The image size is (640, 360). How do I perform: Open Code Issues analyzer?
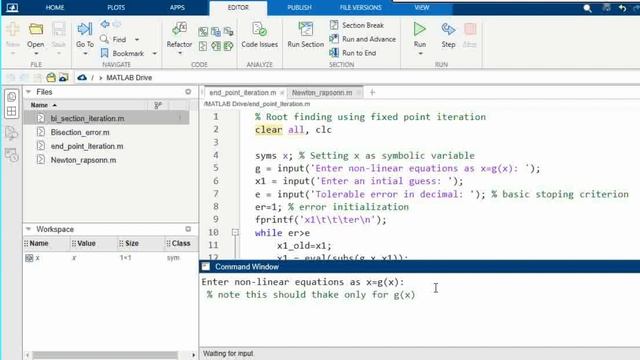coord(259,35)
